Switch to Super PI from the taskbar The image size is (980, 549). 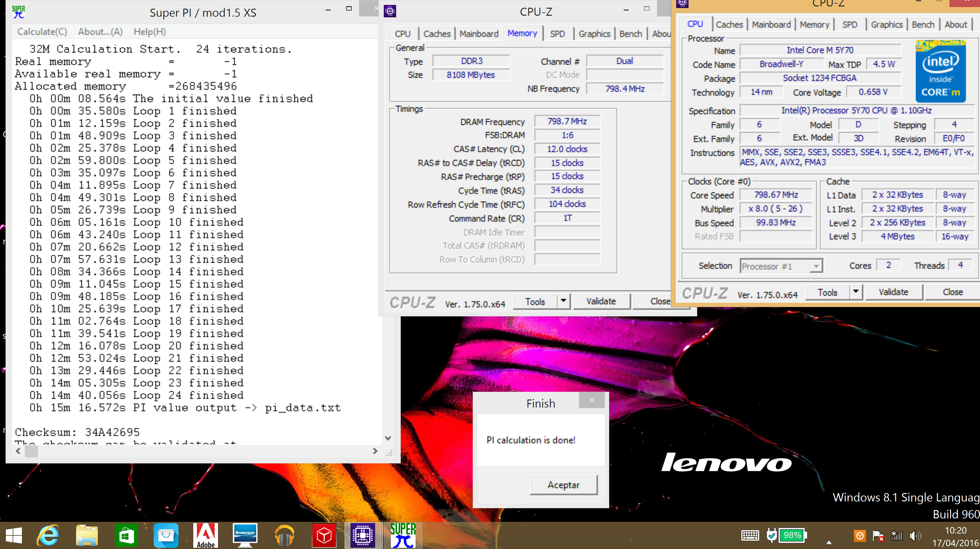coord(403,536)
